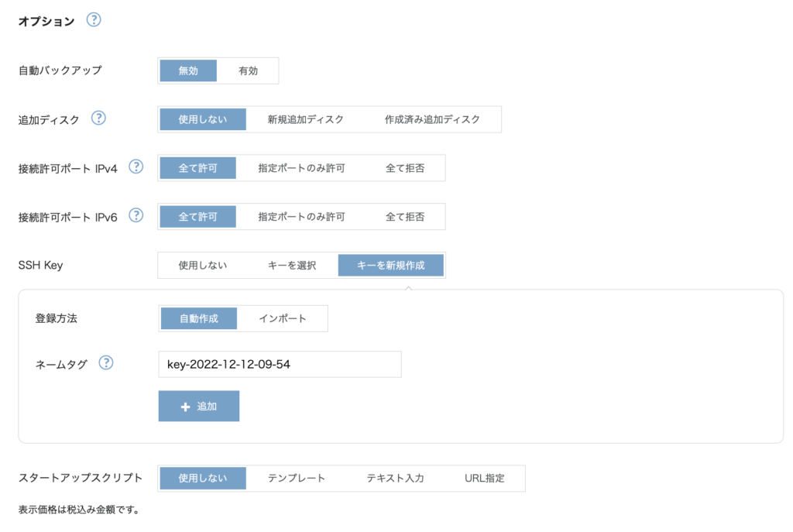Focus the ネームタグ key name field
Viewport: 793px width, 532px height.
[280, 364]
